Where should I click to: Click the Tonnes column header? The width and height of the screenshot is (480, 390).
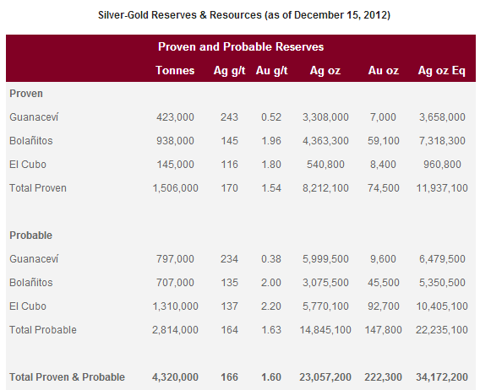(x=175, y=70)
